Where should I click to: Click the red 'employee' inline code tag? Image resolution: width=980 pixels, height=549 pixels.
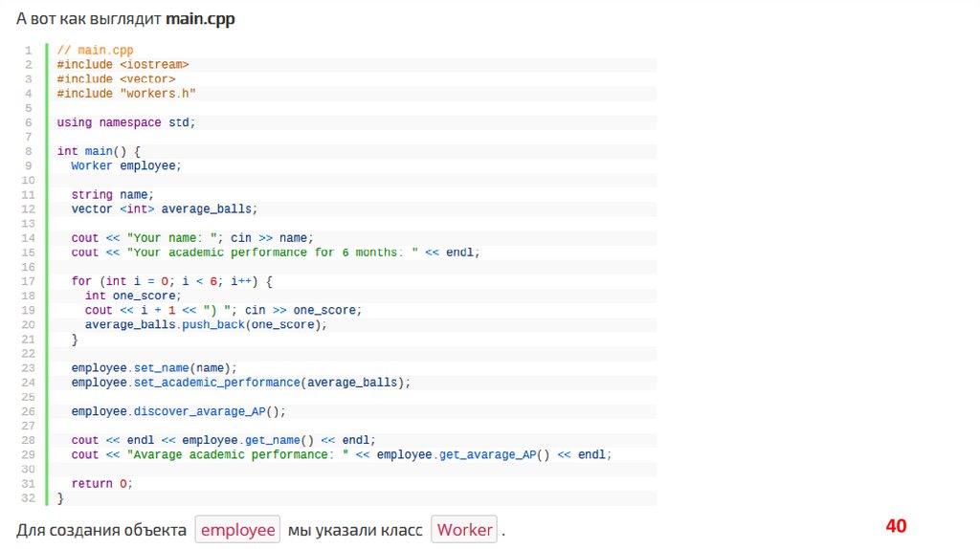[237, 529]
